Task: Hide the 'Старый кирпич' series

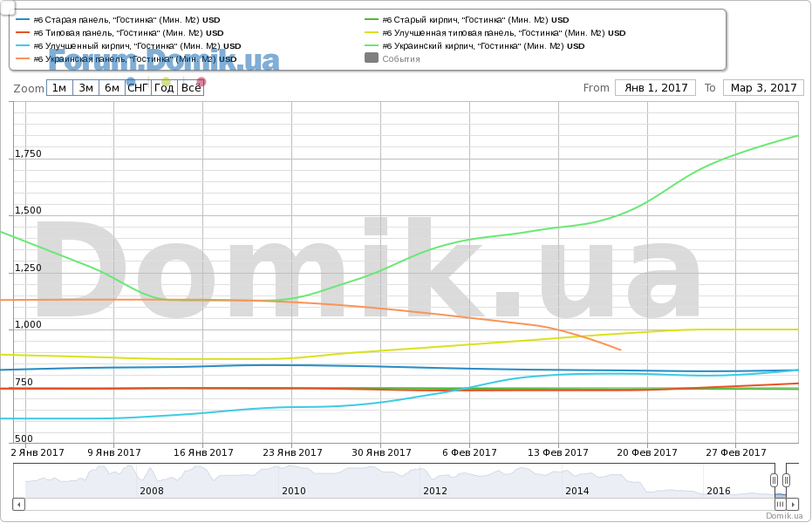Action: pos(475,19)
